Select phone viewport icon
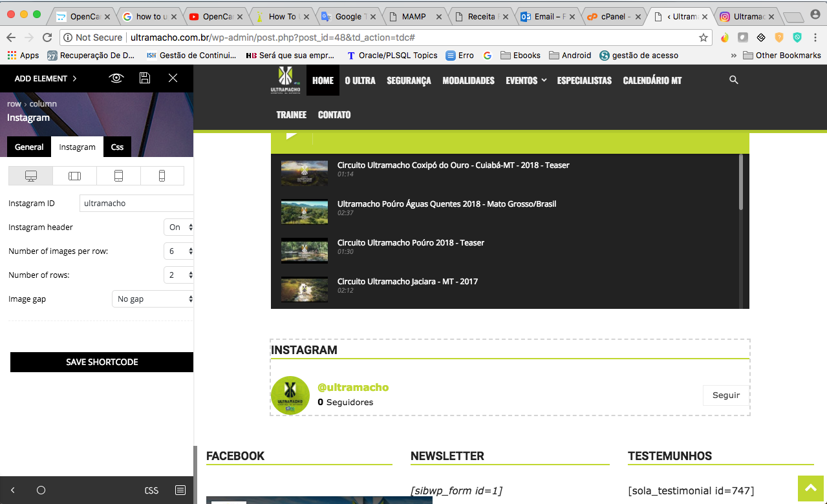Screen dimensions: 827x504 click(162, 176)
